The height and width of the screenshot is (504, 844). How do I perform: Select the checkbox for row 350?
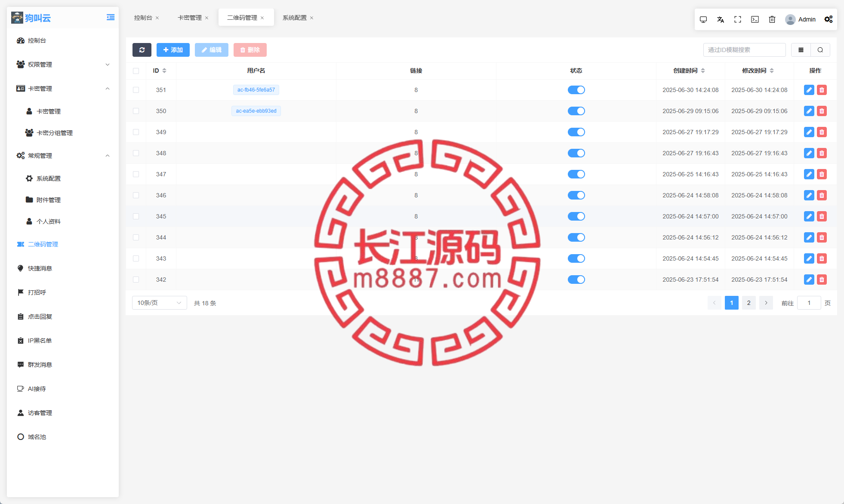click(x=136, y=111)
